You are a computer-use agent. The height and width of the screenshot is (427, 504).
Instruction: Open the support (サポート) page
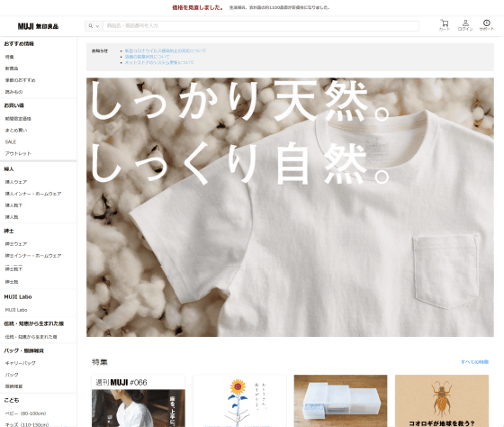486,25
